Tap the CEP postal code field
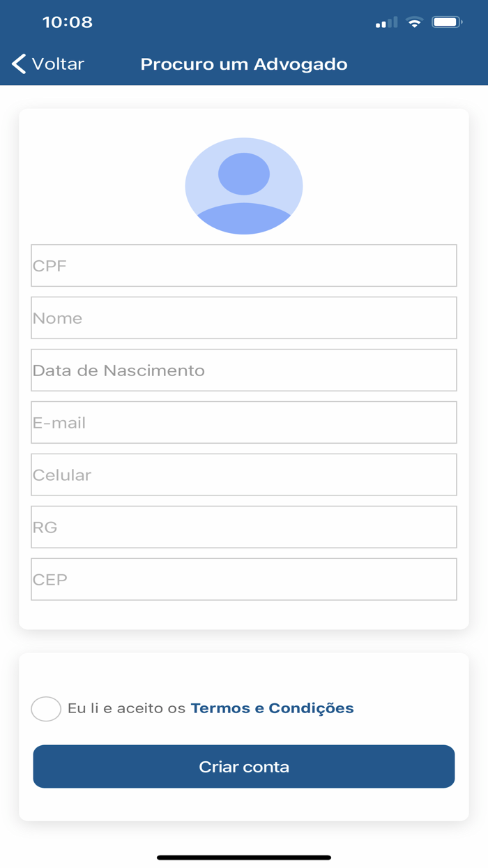 pyautogui.click(x=244, y=580)
